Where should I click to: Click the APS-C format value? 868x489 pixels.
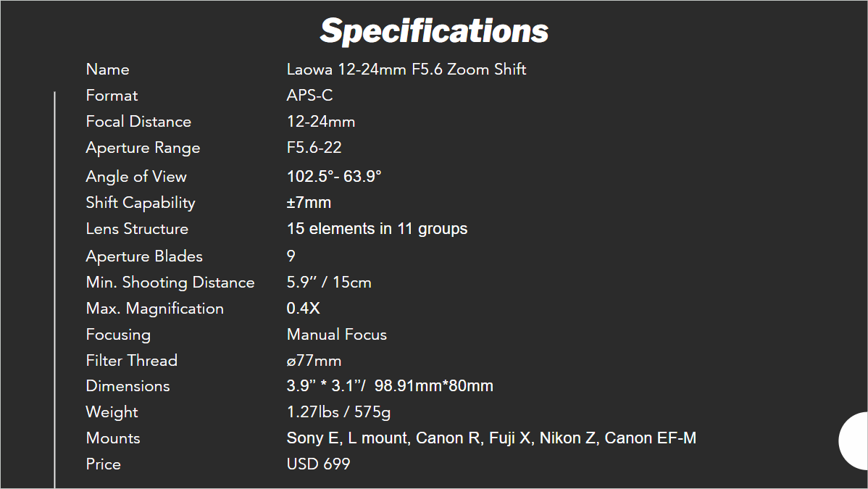pos(309,96)
